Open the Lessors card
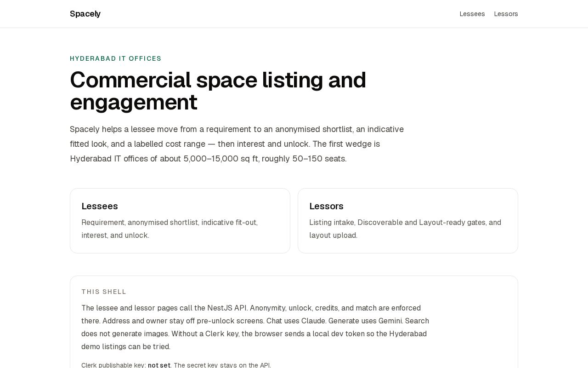588x368 pixels. pos(408,221)
